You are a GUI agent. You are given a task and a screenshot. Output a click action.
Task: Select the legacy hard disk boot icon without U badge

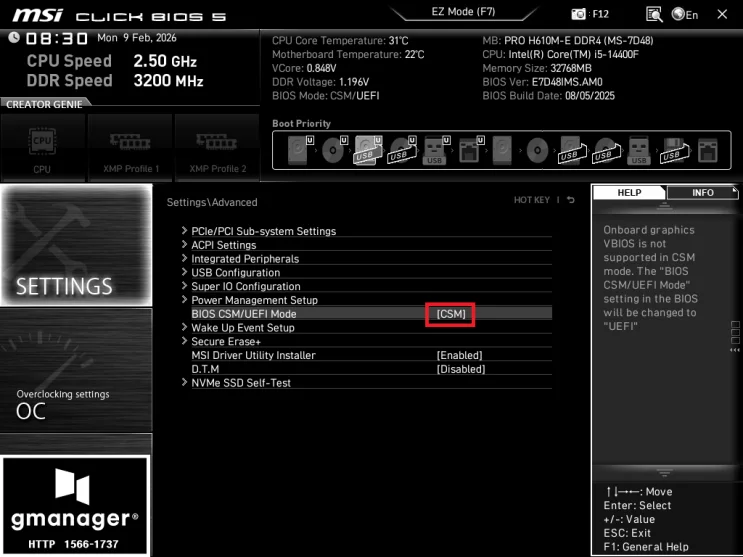[x=502, y=150]
